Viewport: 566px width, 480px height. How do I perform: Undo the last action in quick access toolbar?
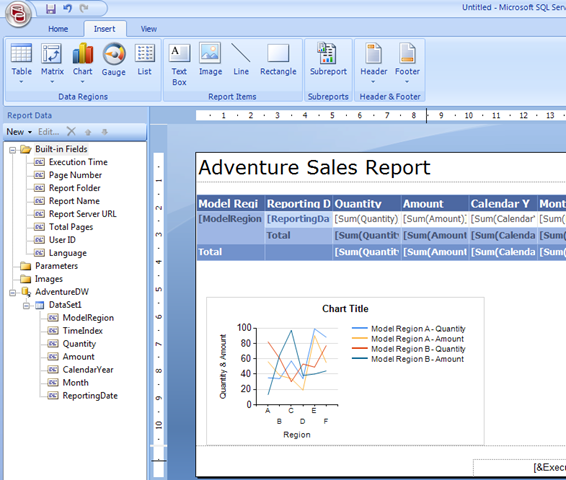(68, 8)
